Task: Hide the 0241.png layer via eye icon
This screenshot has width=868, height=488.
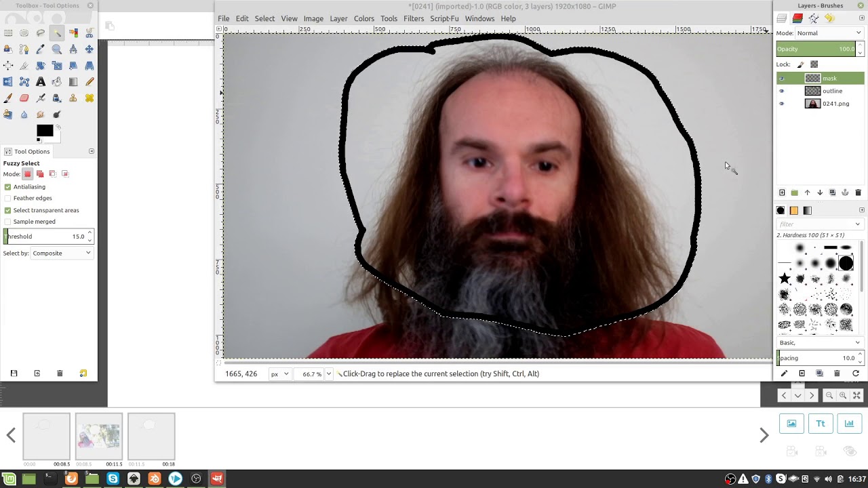Action: tap(781, 104)
